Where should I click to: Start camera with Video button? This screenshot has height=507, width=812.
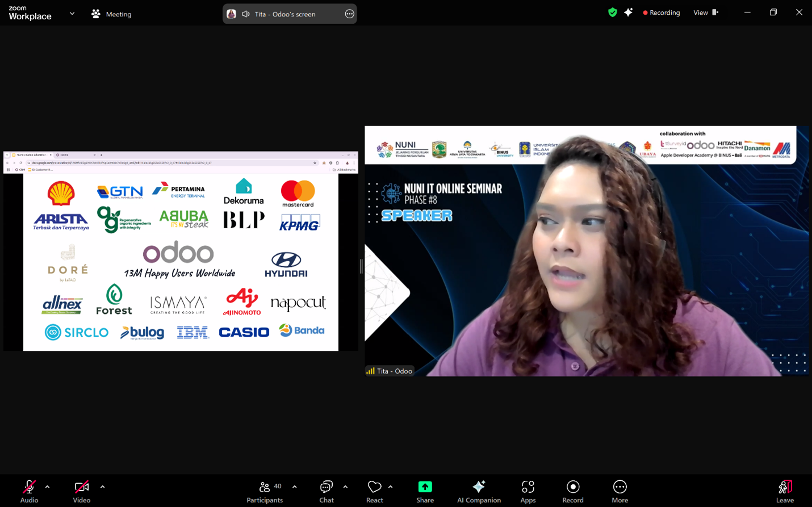point(82,491)
